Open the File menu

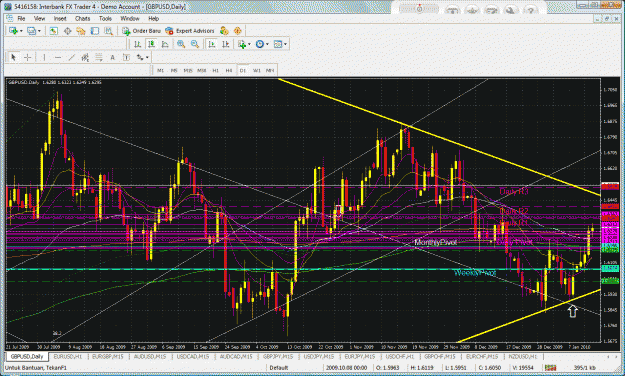pos(21,18)
